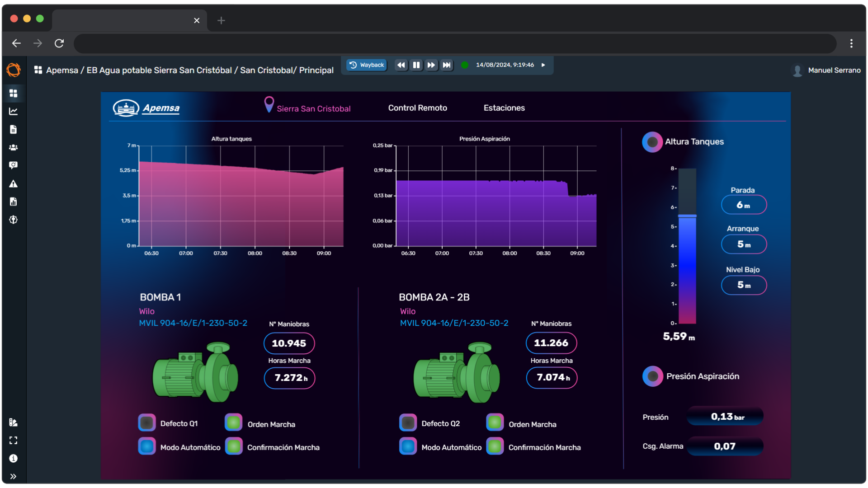Toggle Bomba 1 Modo Automático indicator
The width and height of the screenshot is (868, 488).
(147, 446)
